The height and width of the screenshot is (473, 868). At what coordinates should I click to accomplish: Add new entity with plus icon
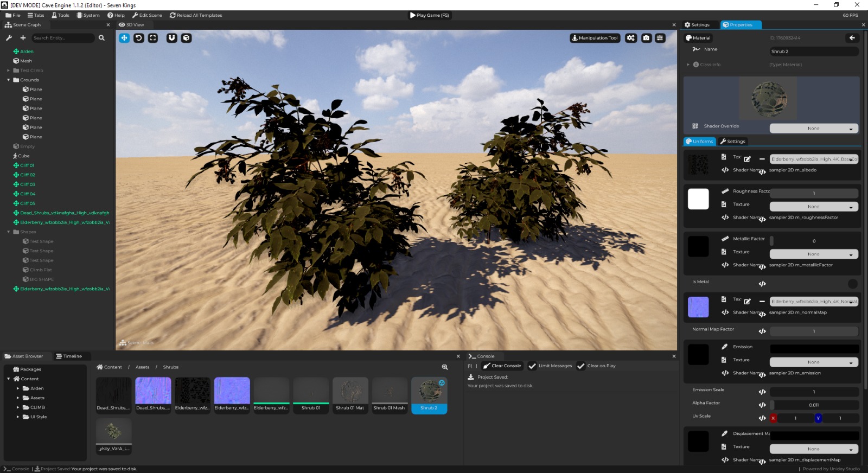23,38
